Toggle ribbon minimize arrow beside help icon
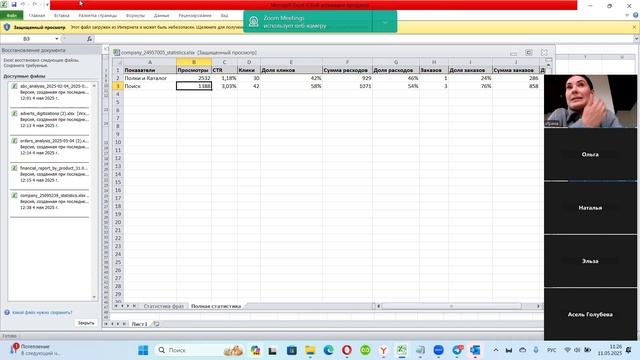 [x=627, y=16]
